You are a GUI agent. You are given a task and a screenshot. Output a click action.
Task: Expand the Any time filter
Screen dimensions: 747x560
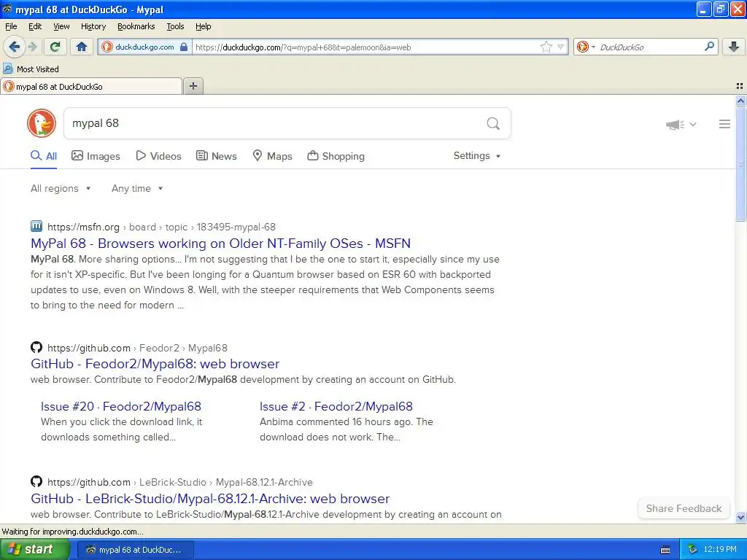137,189
